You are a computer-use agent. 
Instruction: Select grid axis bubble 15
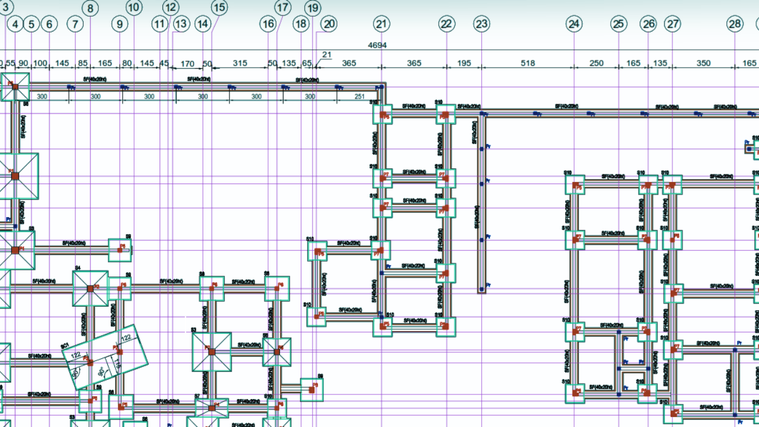pos(219,7)
